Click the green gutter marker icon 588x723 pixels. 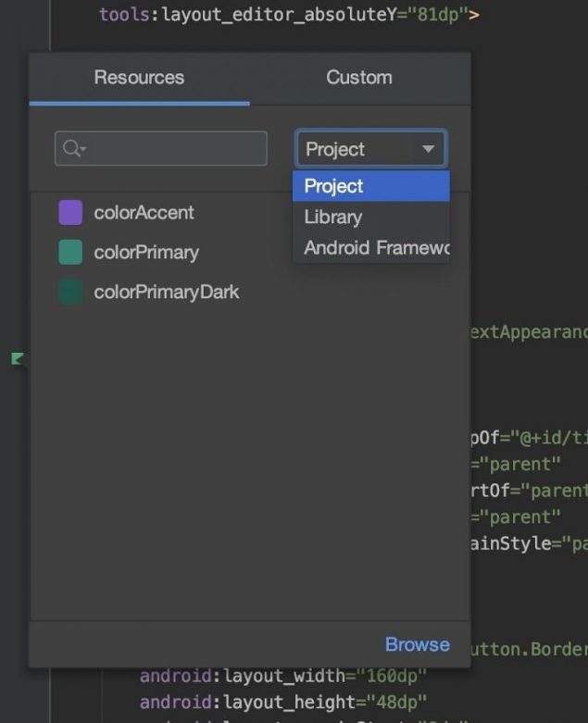coord(17,359)
